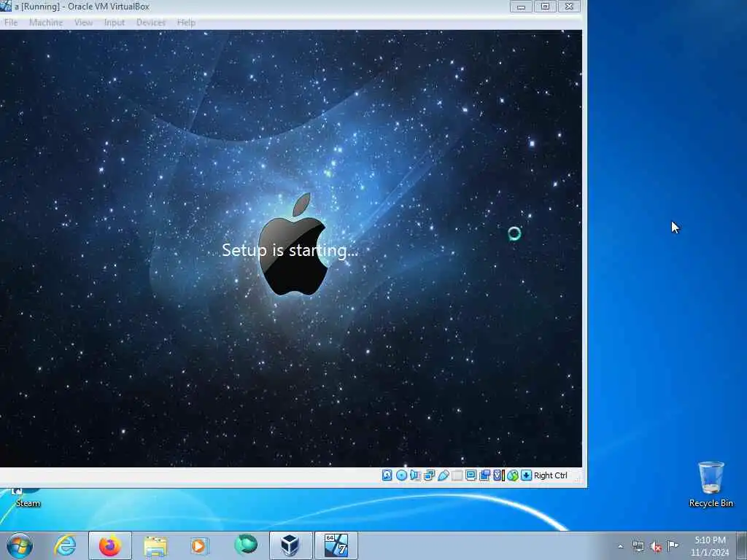Click the green round app icon on taskbar
This screenshot has width=747, height=560.
[x=246, y=545]
